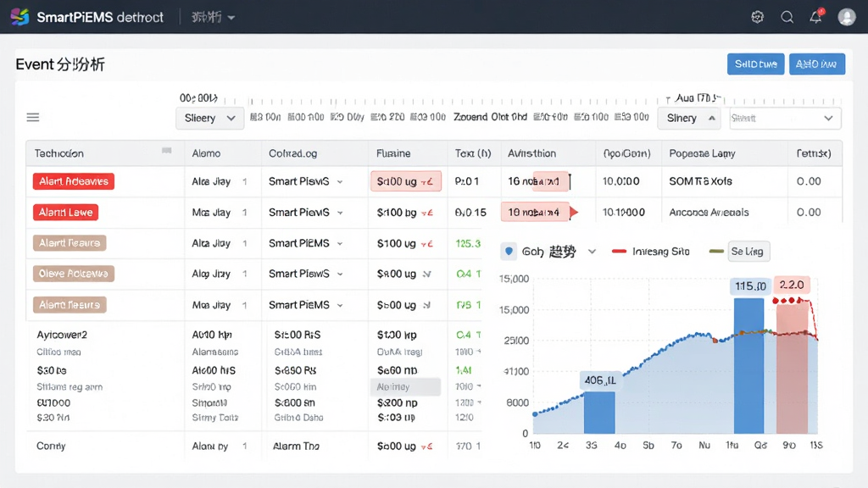
Task: Select the Ayicower2 row label
Action: tap(62, 335)
